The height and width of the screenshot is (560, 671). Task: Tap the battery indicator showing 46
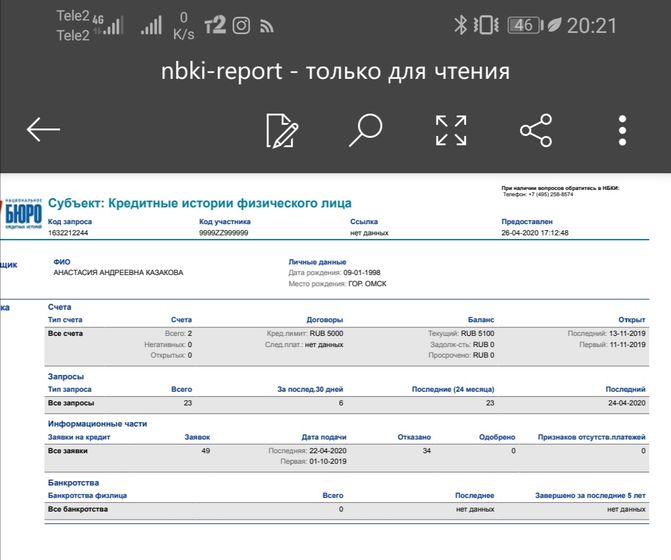(x=523, y=26)
